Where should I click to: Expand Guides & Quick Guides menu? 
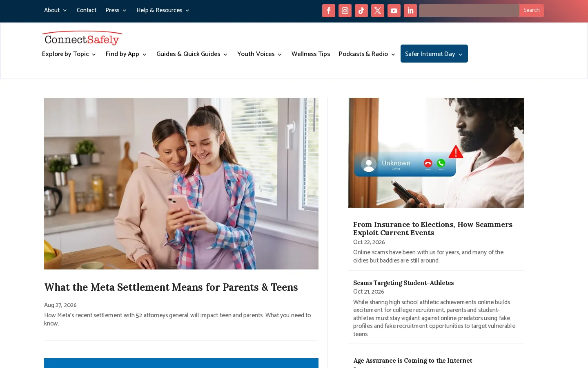tap(192, 54)
